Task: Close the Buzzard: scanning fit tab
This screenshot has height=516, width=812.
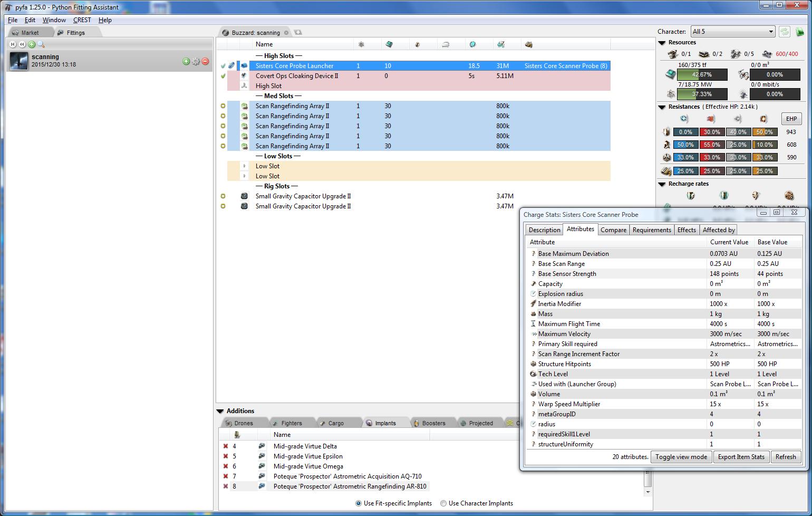Action: (286, 33)
